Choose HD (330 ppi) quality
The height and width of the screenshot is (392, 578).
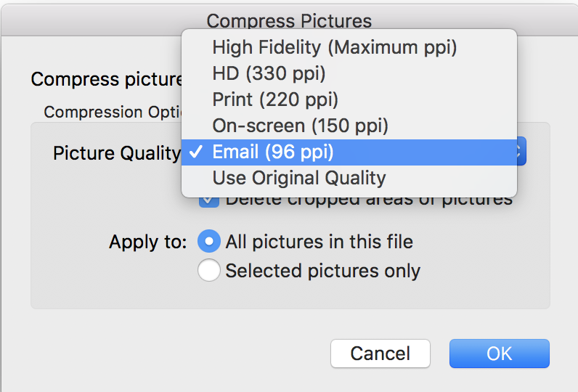269,73
